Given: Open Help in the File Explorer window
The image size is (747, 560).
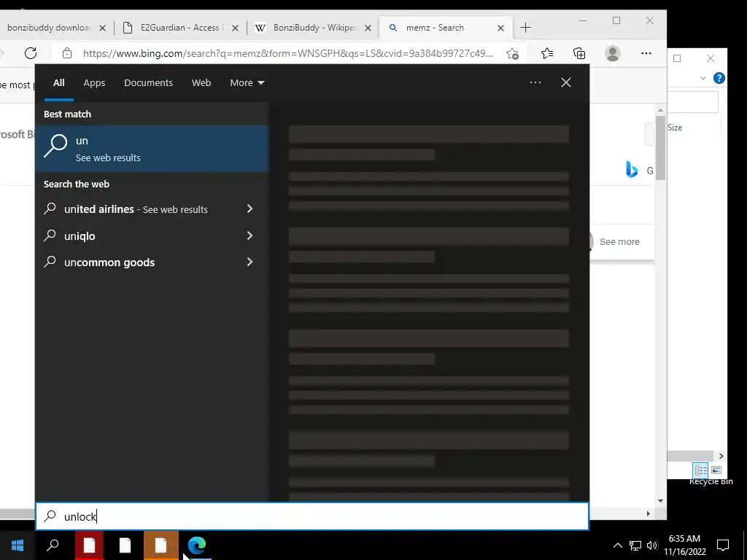Looking at the screenshot, I should point(719,78).
